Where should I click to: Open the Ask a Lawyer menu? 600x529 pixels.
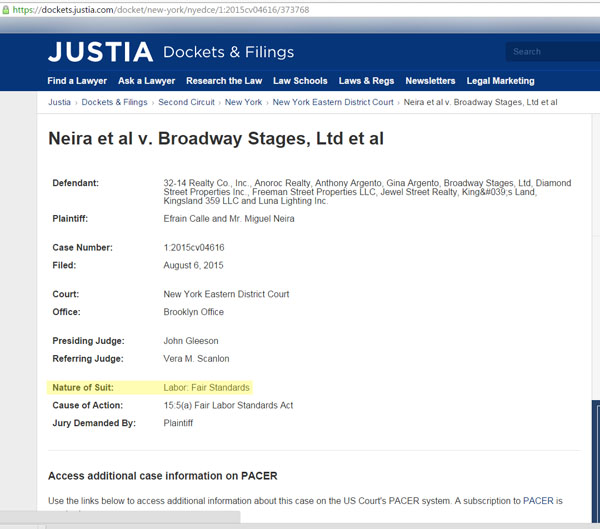[x=146, y=81]
